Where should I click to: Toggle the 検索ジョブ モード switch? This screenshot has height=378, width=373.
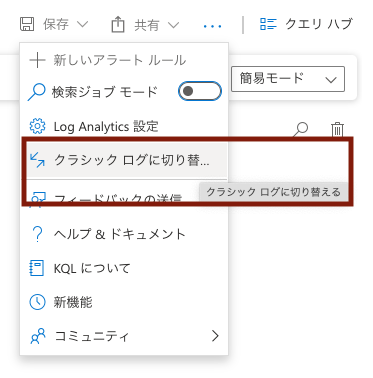point(200,91)
